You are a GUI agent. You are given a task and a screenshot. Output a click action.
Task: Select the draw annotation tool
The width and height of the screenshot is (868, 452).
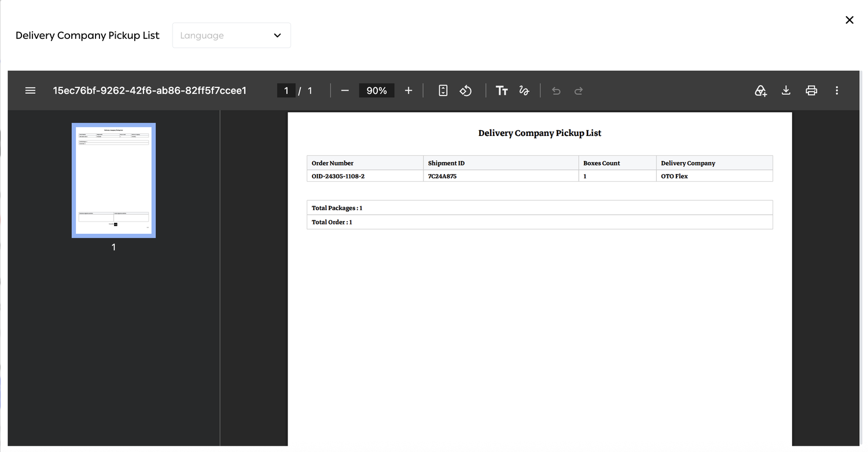coord(524,90)
